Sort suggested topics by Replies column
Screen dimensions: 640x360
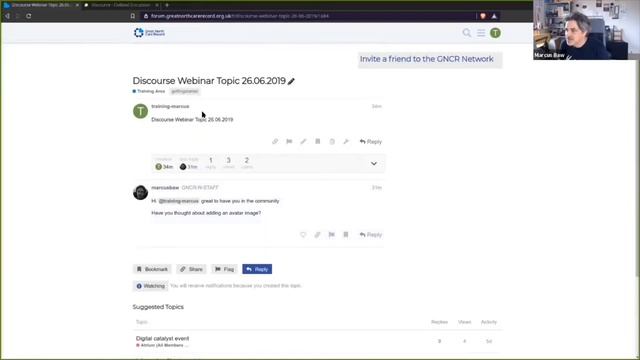[439, 322]
